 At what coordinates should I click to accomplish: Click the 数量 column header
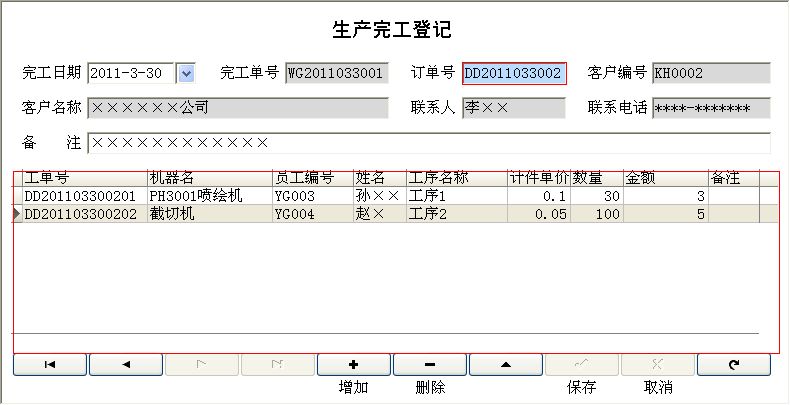597,178
